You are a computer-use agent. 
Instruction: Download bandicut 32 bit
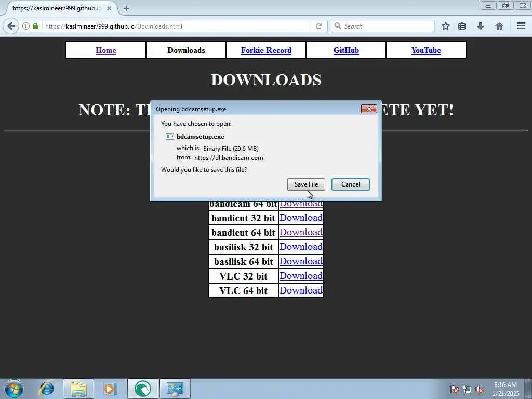[x=301, y=218]
